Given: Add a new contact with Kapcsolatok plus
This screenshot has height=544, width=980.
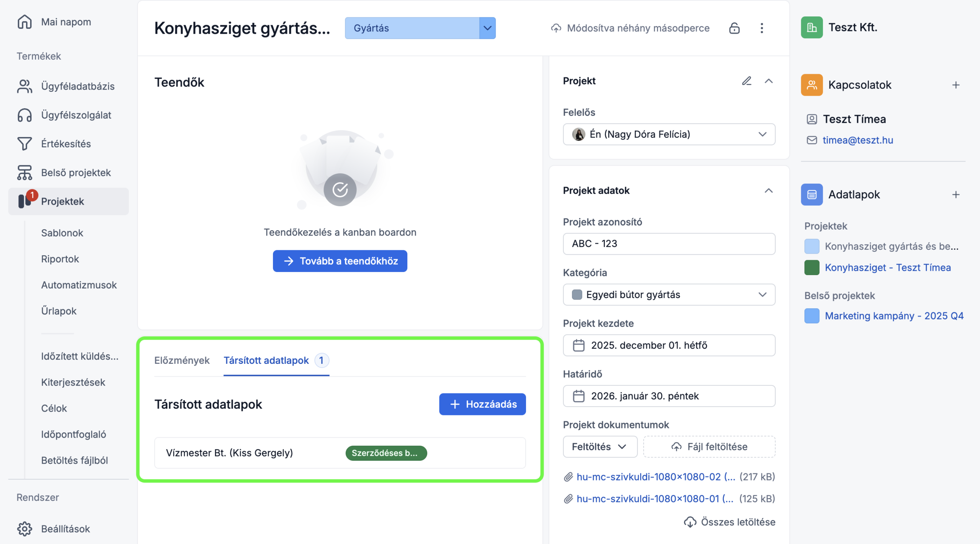Looking at the screenshot, I should coord(956,85).
